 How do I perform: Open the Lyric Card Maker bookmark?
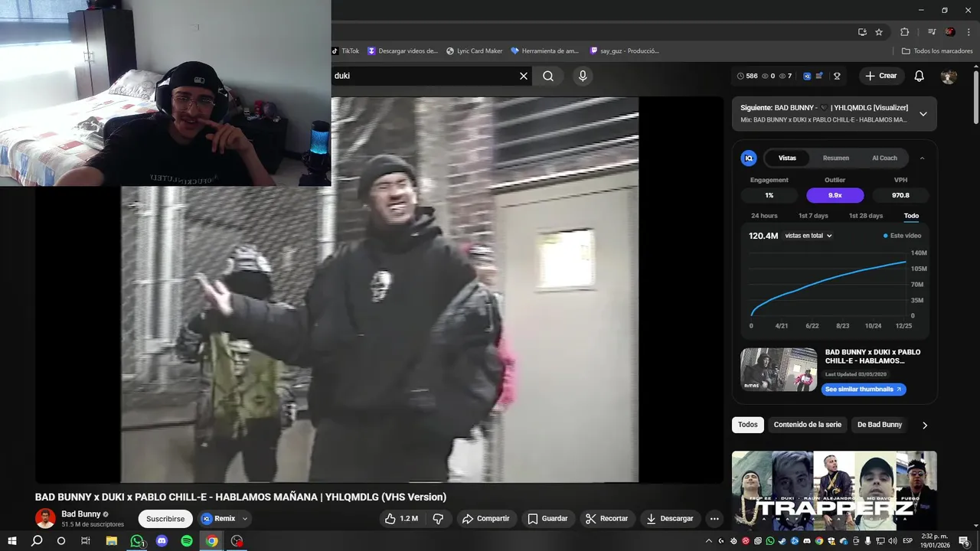(x=475, y=51)
